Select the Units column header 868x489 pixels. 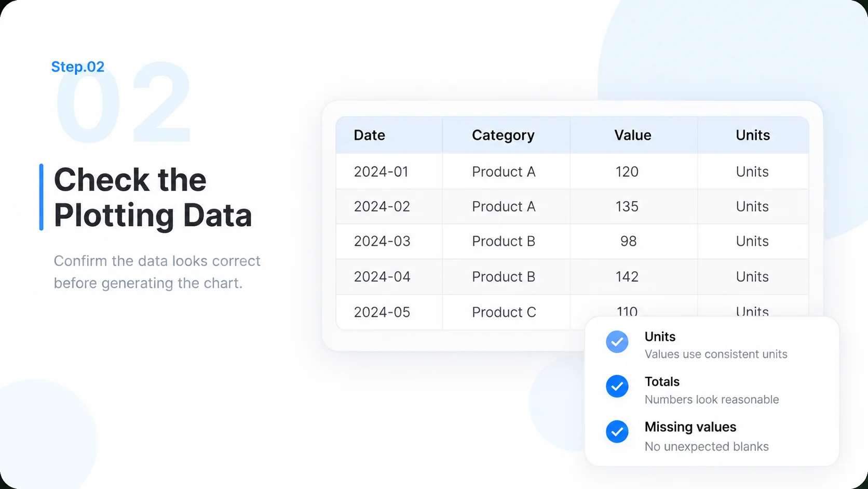(753, 135)
